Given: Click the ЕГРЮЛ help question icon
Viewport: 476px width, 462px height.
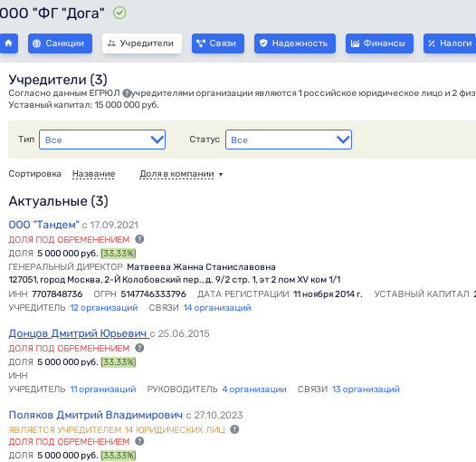Looking at the screenshot, I should [127, 93].
